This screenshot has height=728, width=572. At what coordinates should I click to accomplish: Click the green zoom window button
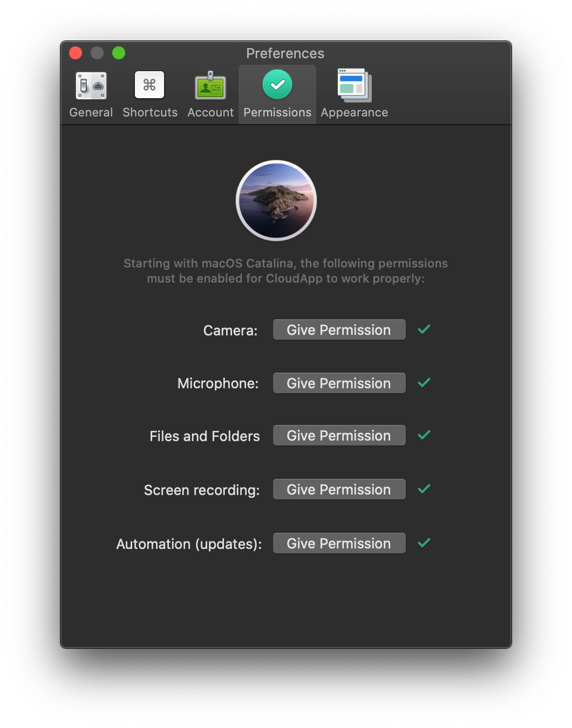(119, 53)
